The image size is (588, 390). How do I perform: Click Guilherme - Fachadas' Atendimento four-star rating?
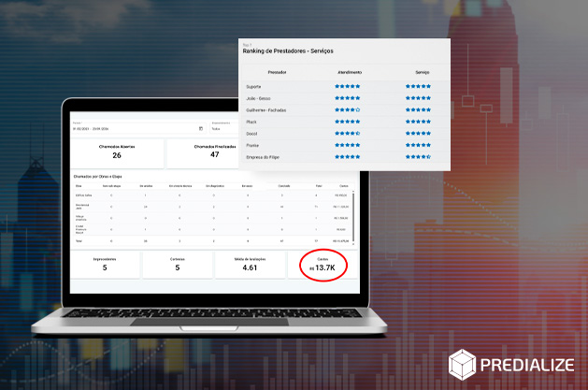click(x=347, y=109)
